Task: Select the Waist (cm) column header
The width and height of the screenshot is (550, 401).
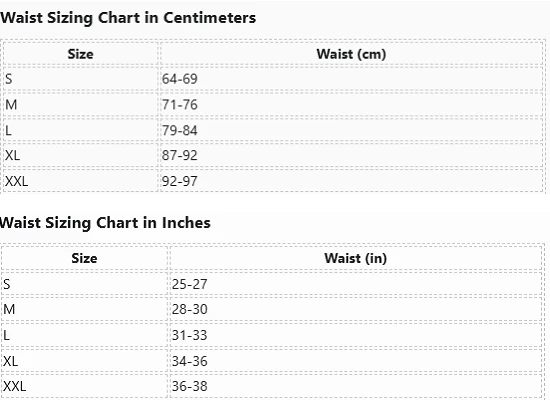Action: (x=351, y=54)
